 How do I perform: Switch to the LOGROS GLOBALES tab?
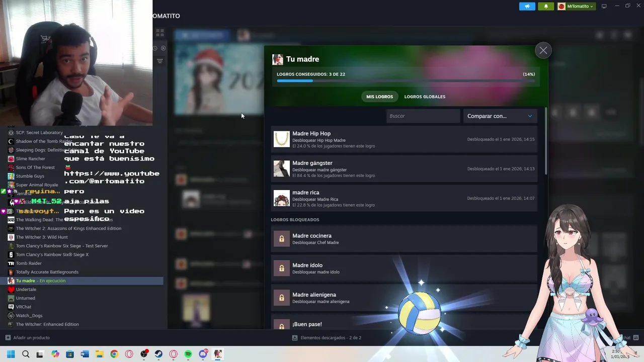[425, 97]
